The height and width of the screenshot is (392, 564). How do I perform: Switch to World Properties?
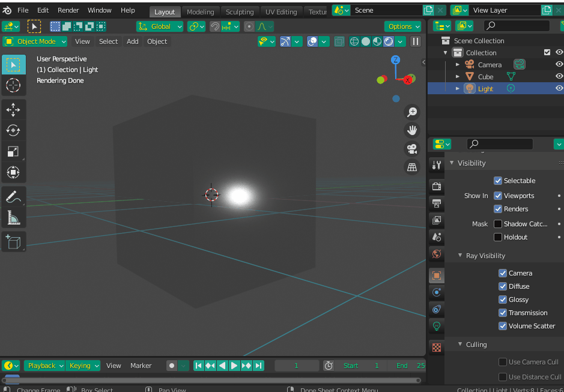pos(436,254)
